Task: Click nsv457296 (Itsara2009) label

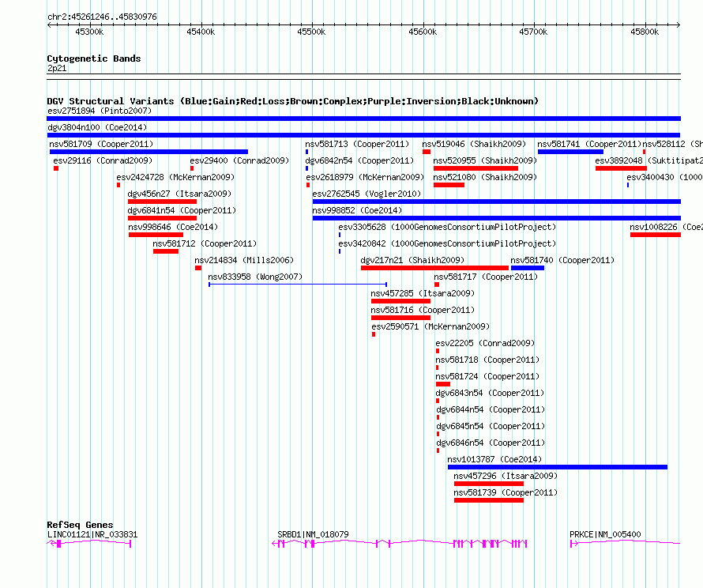Action: coord(506,476)
